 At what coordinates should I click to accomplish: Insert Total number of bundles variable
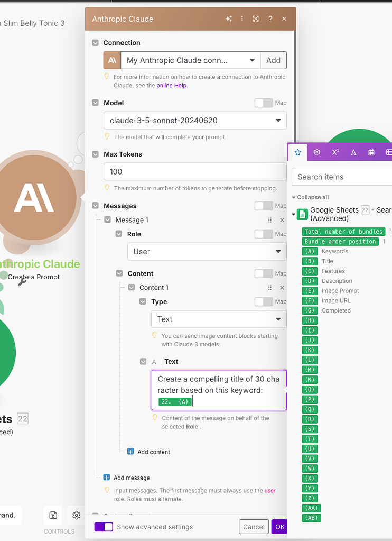pyautogui.click(x=343, y=232)
